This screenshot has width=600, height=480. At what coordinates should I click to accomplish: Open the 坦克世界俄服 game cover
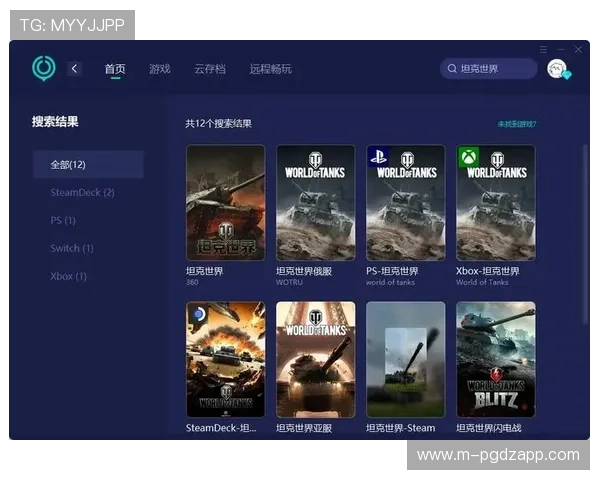[316, 202]
